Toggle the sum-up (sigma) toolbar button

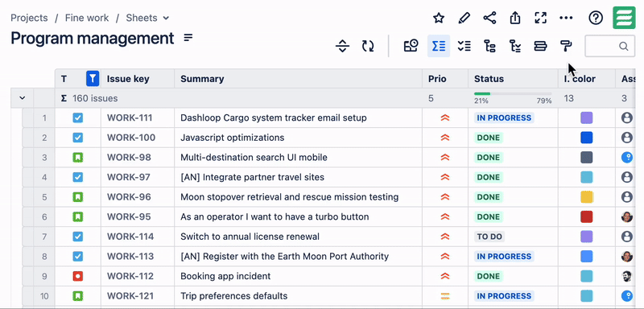click(439, 46)
